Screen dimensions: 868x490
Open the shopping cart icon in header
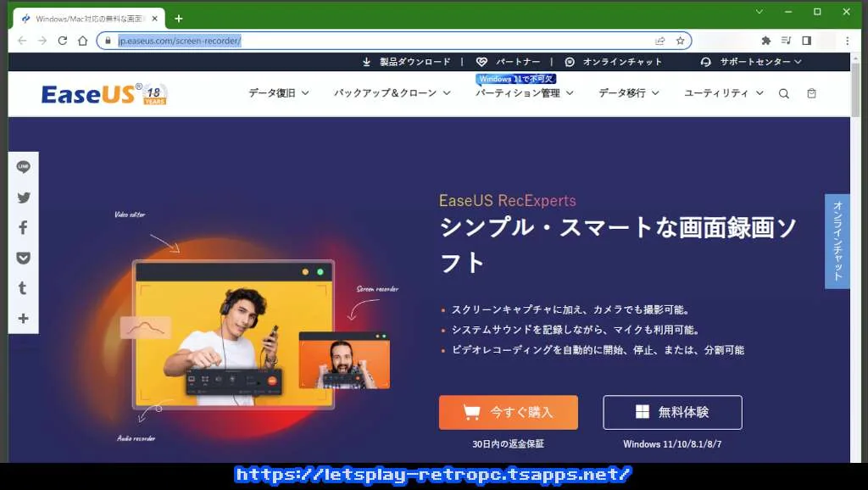click(x=811, y=93)
